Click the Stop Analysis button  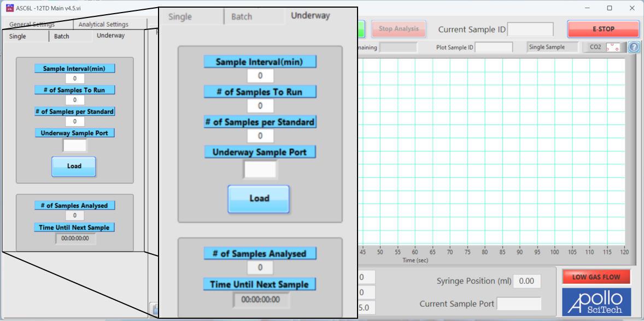tap(399, 29)
